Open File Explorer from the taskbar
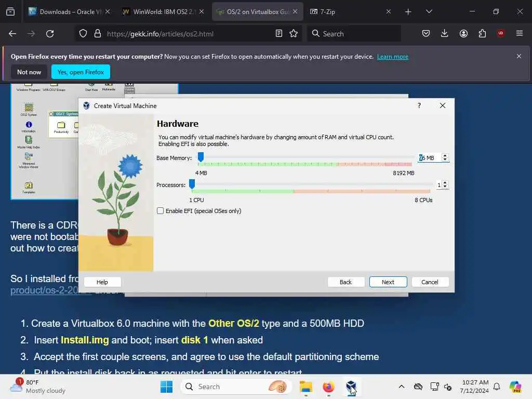 pyautogui.click(x=306, y=387)
